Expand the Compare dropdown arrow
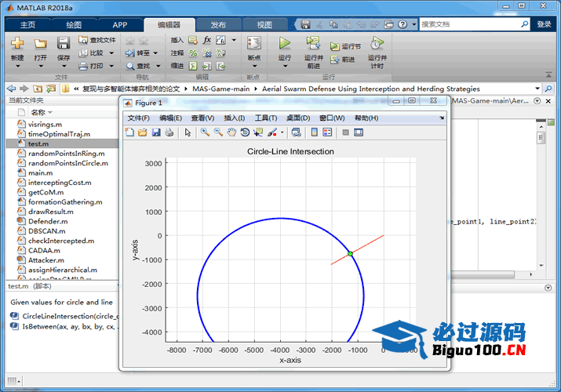561x392 pixels. pos(111,53)
